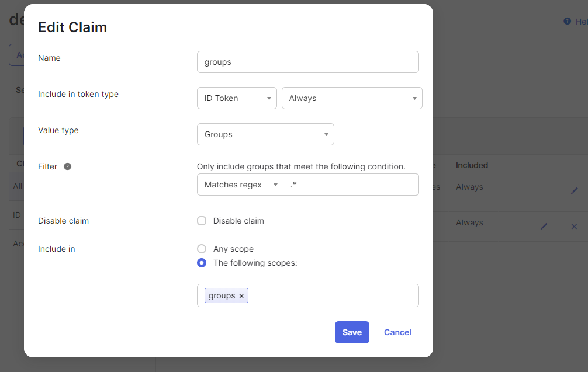Open the ID Token token type dropdown
Image resolution: width=588 pixels, height=372 pixels.
[x=237, y=98]
